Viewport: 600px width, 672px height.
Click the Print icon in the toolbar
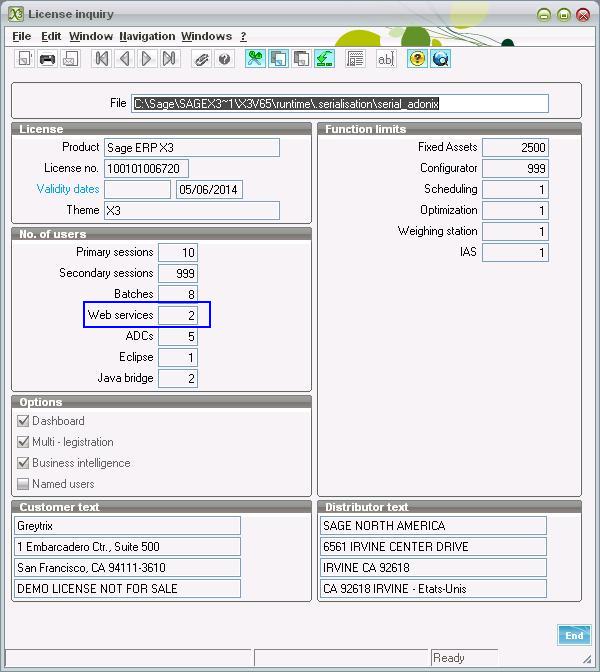click(47, 59)
